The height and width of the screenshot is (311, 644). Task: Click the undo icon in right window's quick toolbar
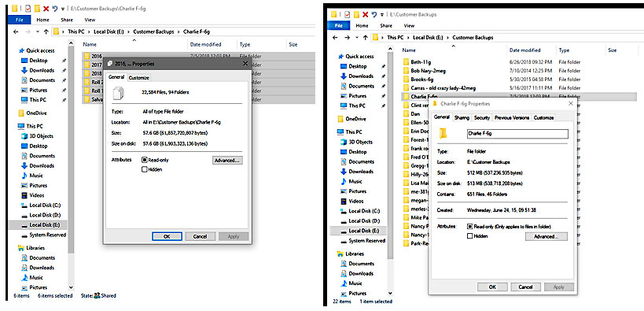pos(374,14)
